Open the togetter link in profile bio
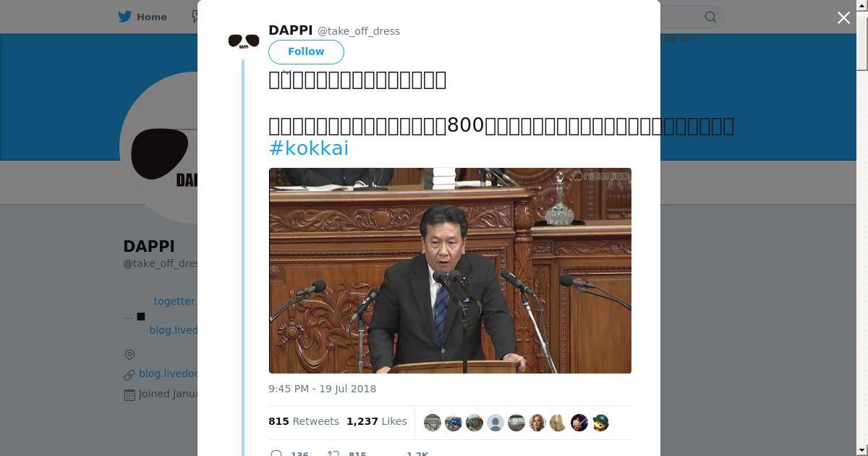This screenshot has width=868, height=456. pos(175,301)
